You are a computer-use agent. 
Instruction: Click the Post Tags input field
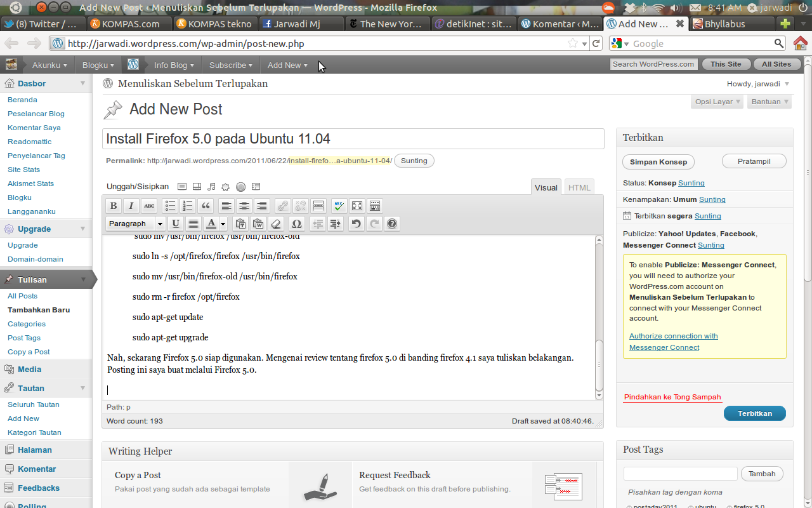(x=680, y=474)
